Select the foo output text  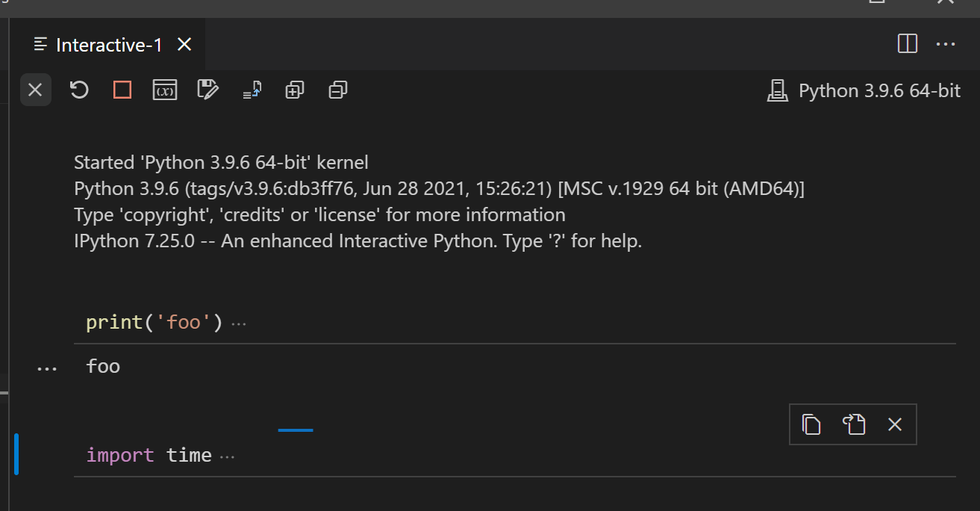tap(103, 365)
